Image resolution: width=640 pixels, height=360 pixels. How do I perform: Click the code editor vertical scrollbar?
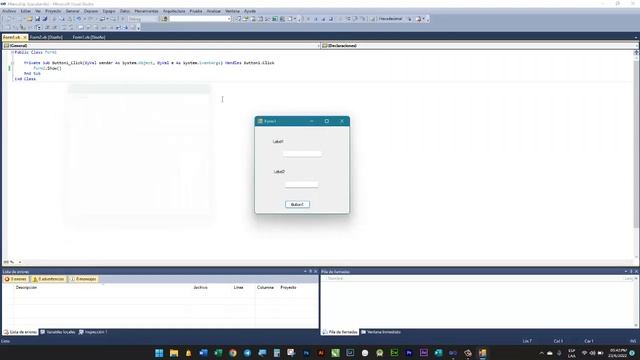[x=636, y=155]
